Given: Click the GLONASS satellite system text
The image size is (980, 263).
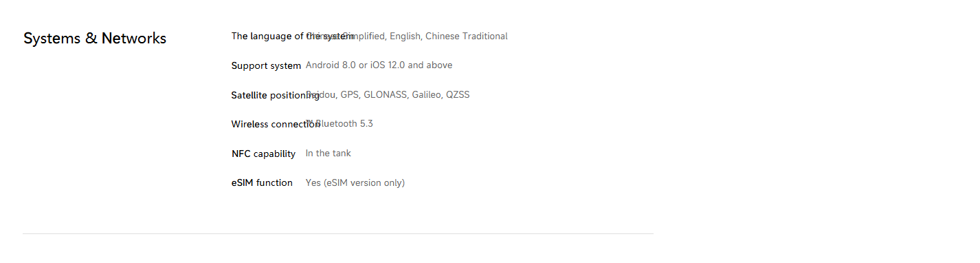Looking at the screenshot, I should (x=386, y=95).
